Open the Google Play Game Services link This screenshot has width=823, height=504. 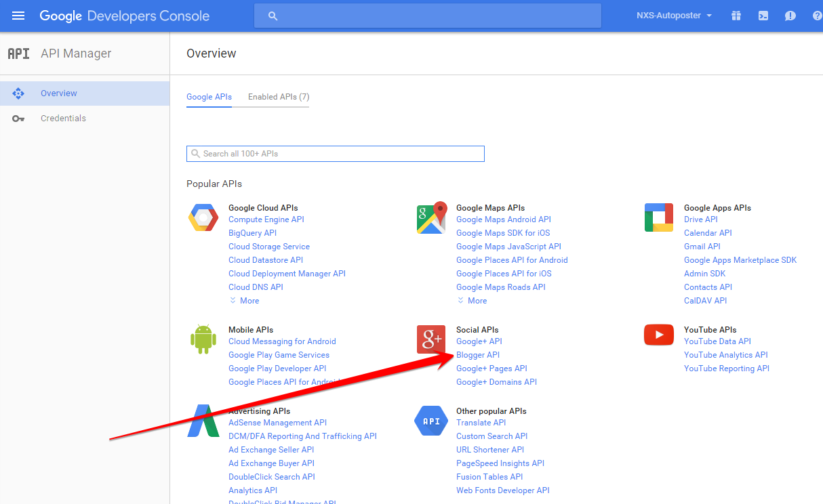pyautogui.click(x=279, y=355)
